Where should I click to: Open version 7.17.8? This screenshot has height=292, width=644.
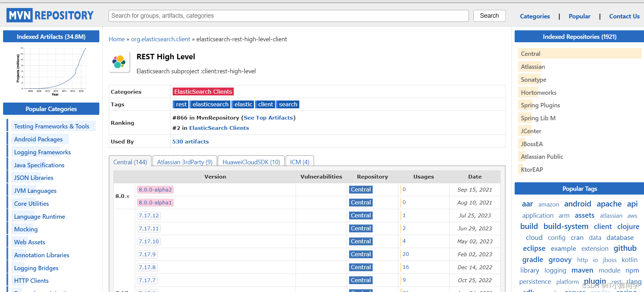click(x=147, y=267)
